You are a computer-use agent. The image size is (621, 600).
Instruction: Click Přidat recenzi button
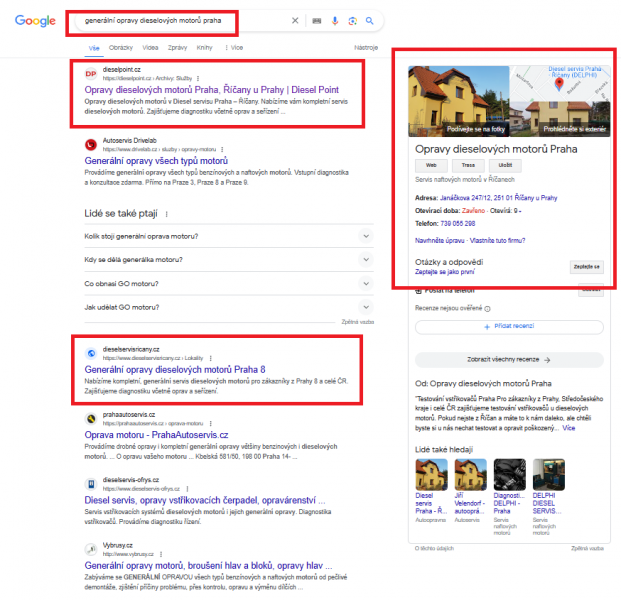coord(509,326)
